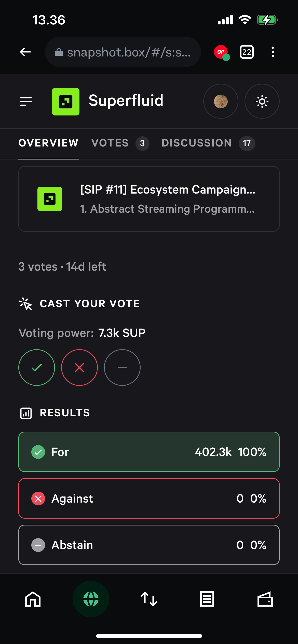Tap the For result bar at 100%
The height and width of the screenshot is (644, 298).
pos(149,452)
